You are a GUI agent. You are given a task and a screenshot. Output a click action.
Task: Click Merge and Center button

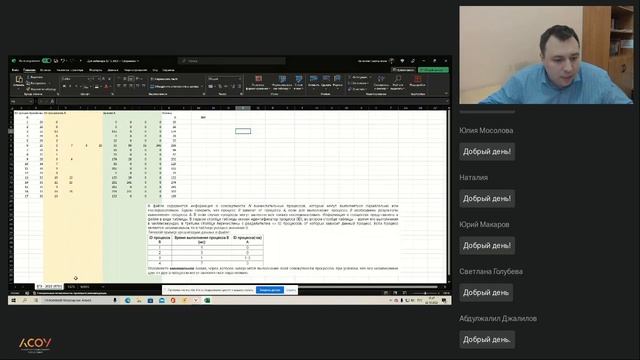[x=175, y=87]
